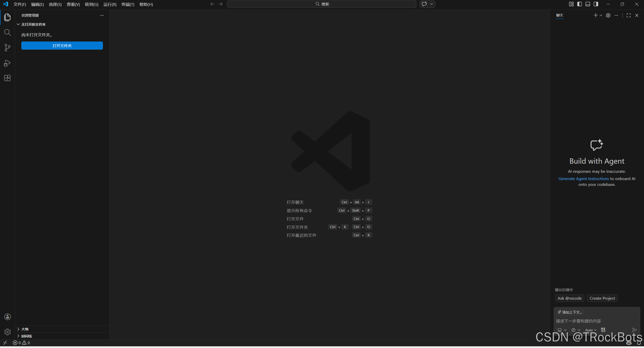644x348 pixels.
Task: Start a new chat with plus icon
Action: click(595, 15)
